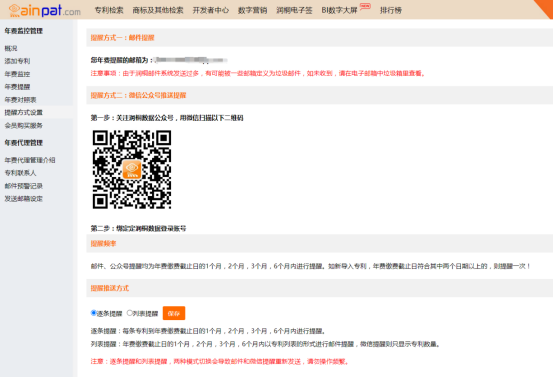553x377 pixels.
Task: Open 添加专利 in the sidebar
Action: [x=17, y=61]
